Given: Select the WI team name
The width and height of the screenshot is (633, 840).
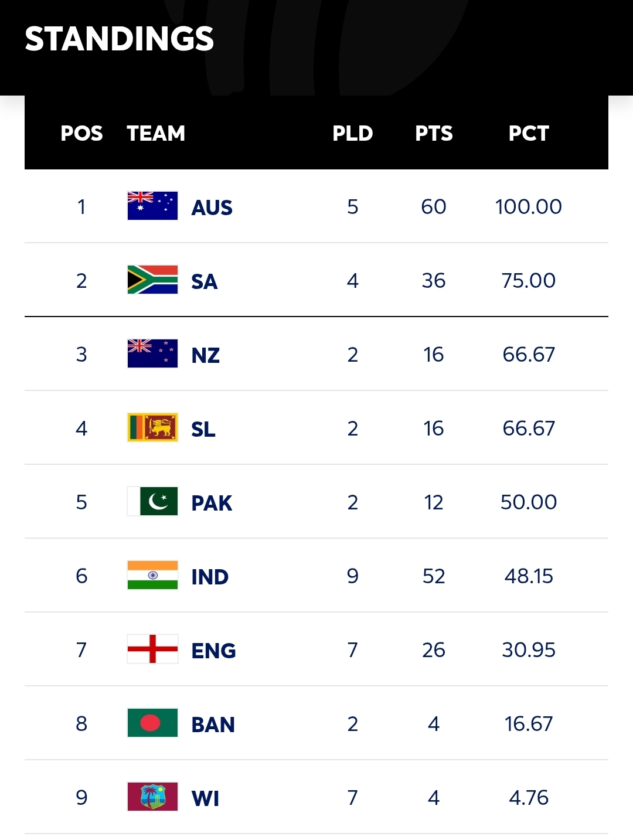Looking at the screenshot, I should pyautogui.click(x=205, y=798).
